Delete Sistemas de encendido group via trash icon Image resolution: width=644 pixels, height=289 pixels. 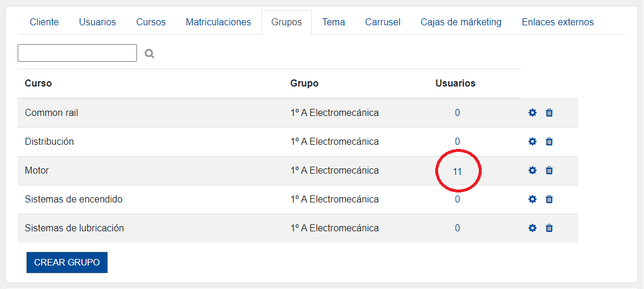click(x=549, y=199)
